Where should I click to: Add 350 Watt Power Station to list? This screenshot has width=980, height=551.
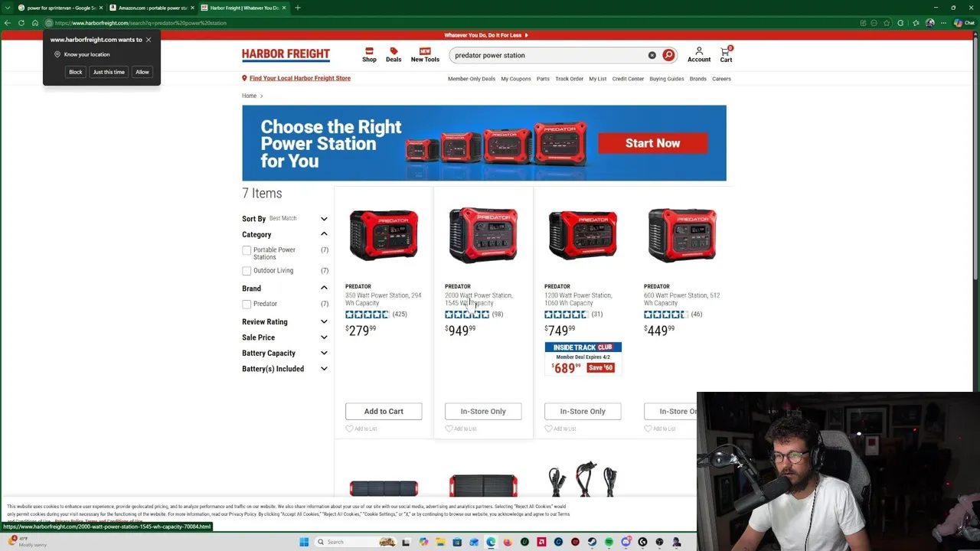pyautogui.click(x=361, y=429)
